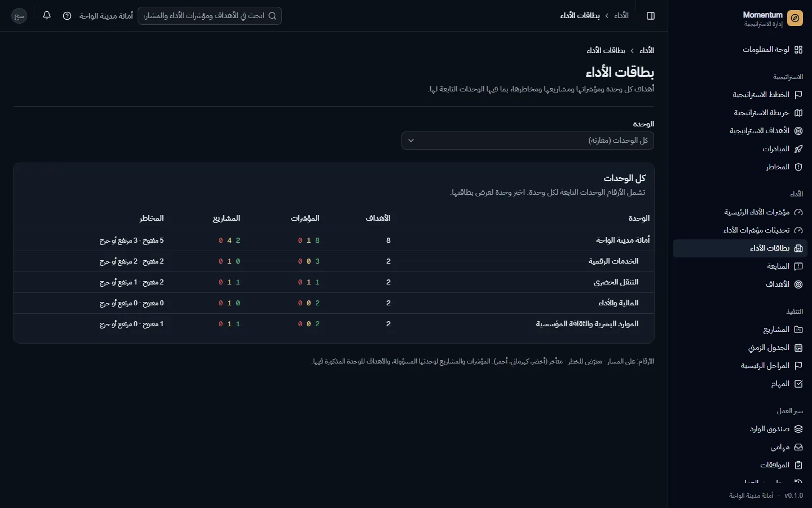The image size is (812, 508).
Task: Open الموارد البشرية والثقافة المؤسسية row
Action: (x=334, y=324)
